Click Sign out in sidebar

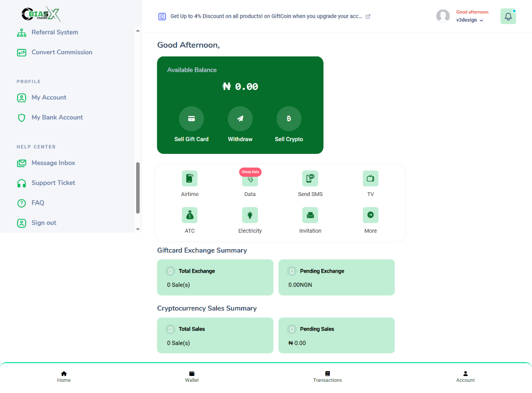[44, 223]
